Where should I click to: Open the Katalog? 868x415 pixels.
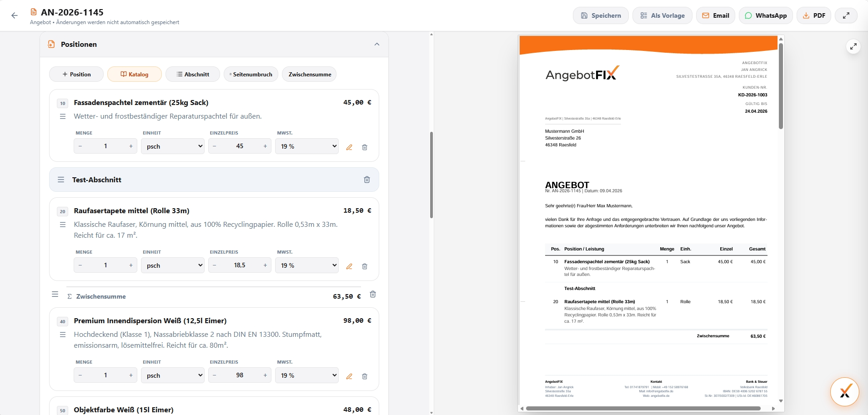point(135,74)
